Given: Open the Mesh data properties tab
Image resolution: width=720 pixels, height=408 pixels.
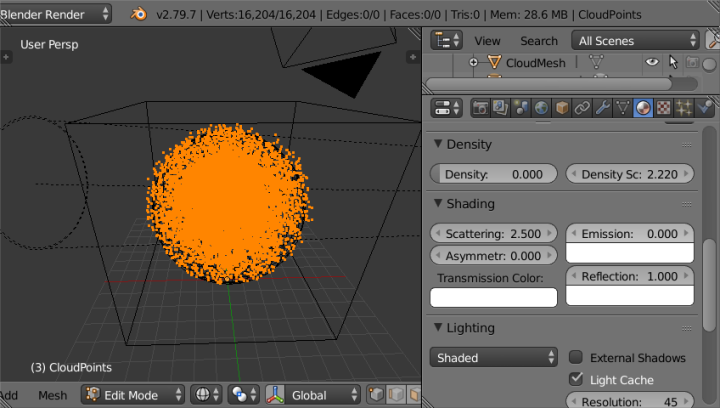Looking at the screenshot, I should [624, 108].
